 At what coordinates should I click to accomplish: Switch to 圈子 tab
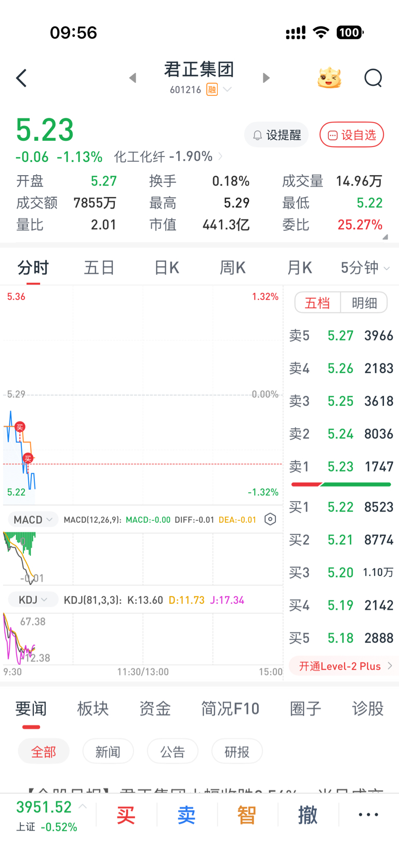click(x=305, y=708)
